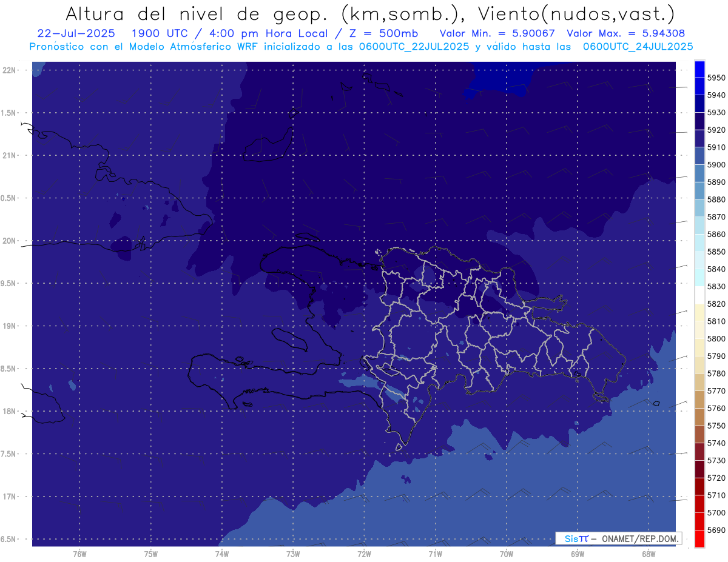This screenshot has width=728, height=562.
Task: Click the '5840' colorbar value
Action: [716, 269]
